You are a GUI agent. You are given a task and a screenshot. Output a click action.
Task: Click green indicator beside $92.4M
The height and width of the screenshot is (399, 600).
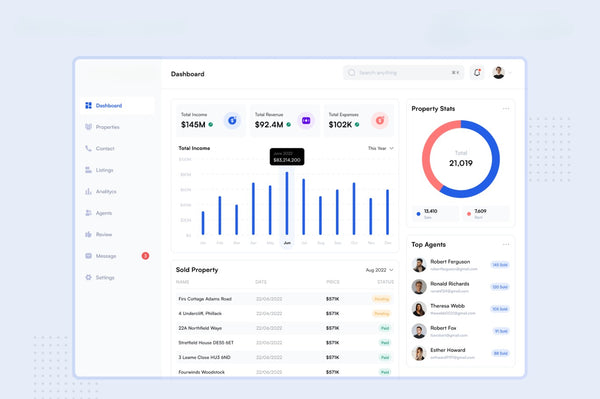(289, 124)
